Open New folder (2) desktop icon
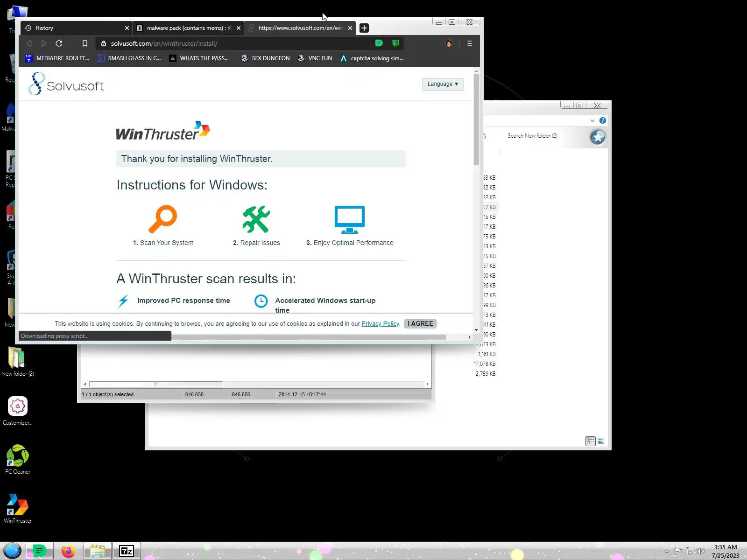Viewport: 747px width, 560px height. tap(18, 362)
